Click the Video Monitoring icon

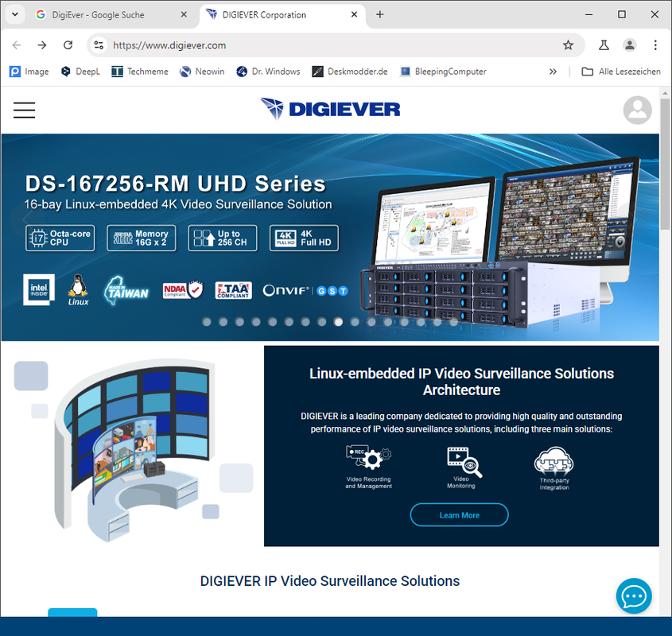pos(464,462)
